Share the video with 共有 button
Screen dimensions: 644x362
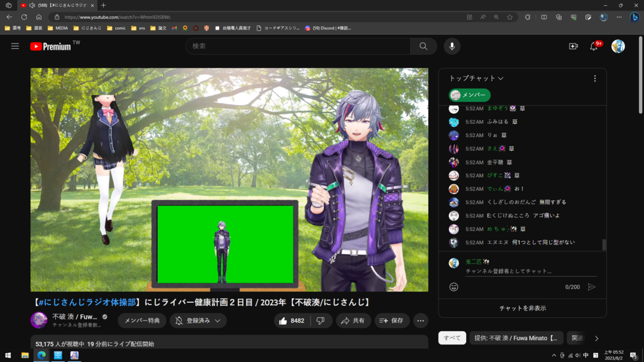click(353, 321)
